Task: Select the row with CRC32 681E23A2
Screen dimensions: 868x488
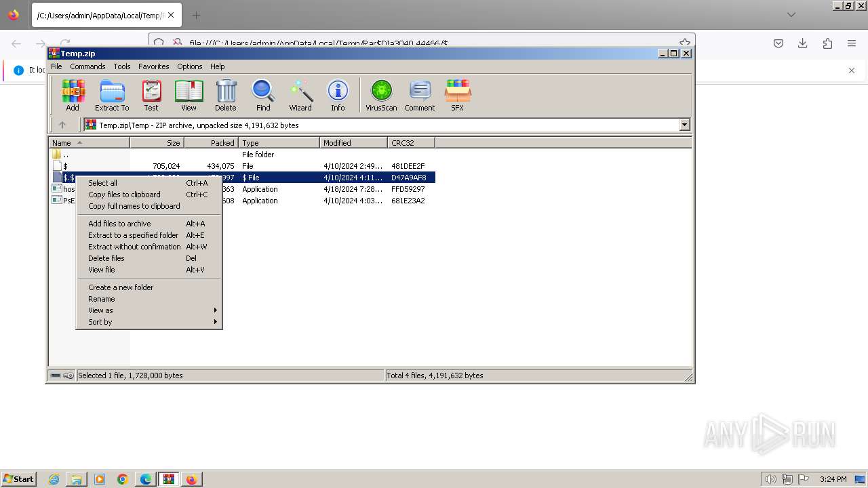Action: point(243,201)
